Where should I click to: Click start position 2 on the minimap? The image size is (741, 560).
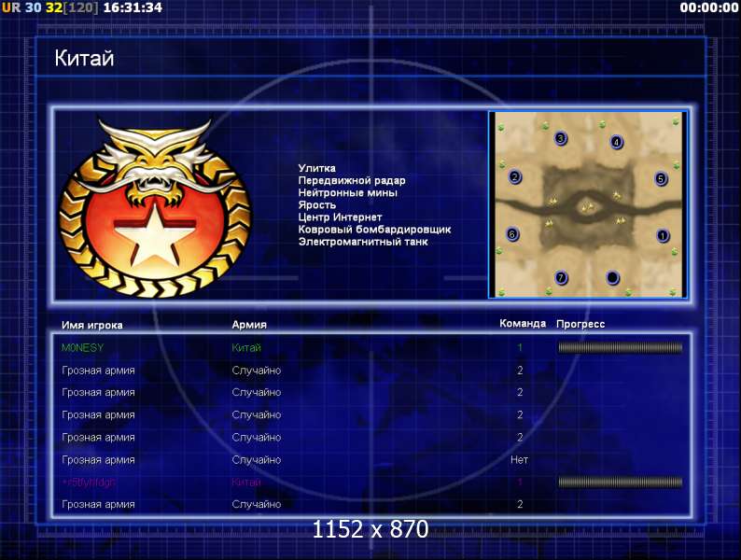pyautogui.click(x=514, y=177)
